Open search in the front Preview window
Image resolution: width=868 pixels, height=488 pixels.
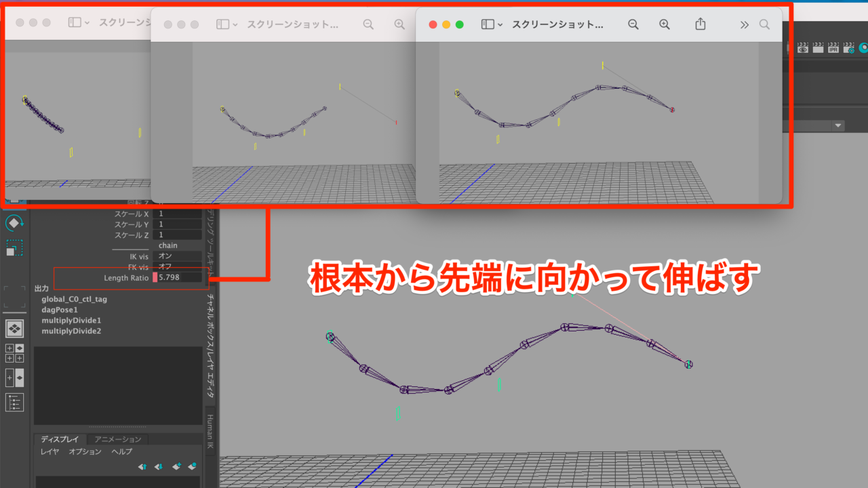click(764, 24)
